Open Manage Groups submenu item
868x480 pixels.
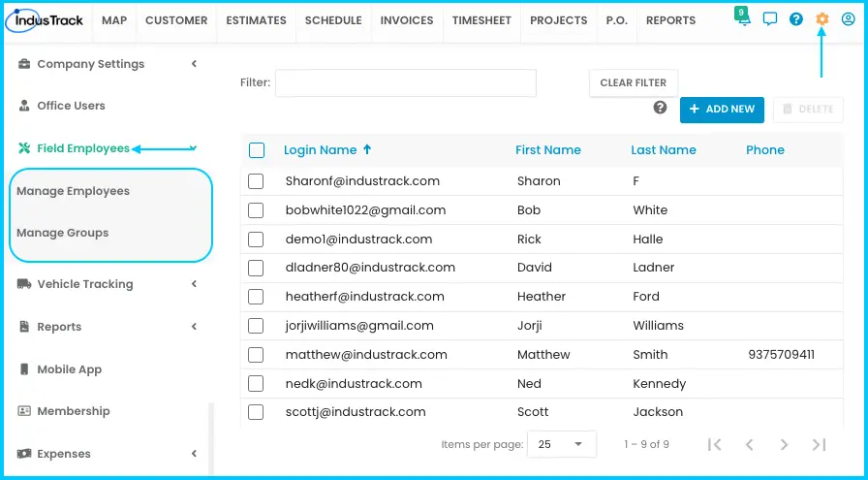(x=63, y=233)
